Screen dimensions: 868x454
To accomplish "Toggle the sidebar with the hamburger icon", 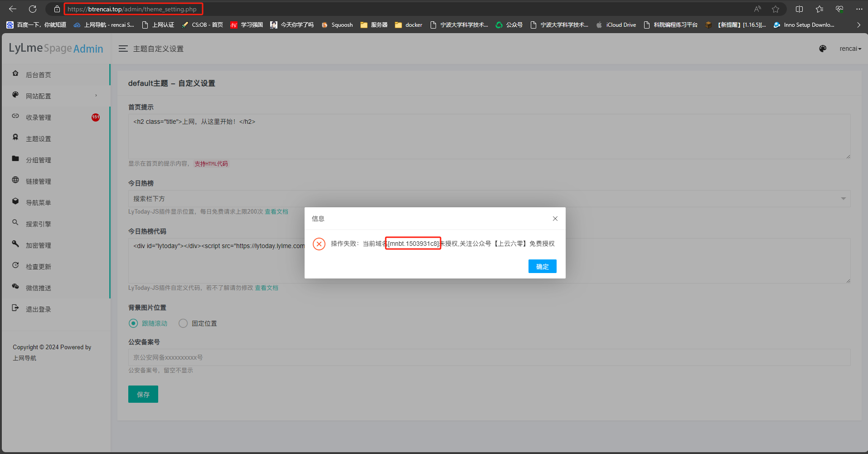I will pos(123,49).
